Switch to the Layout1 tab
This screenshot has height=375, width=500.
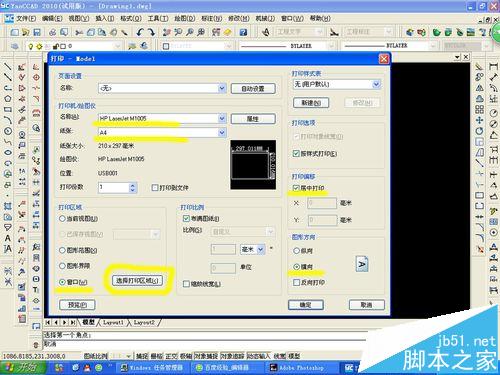tap(113, 322)
